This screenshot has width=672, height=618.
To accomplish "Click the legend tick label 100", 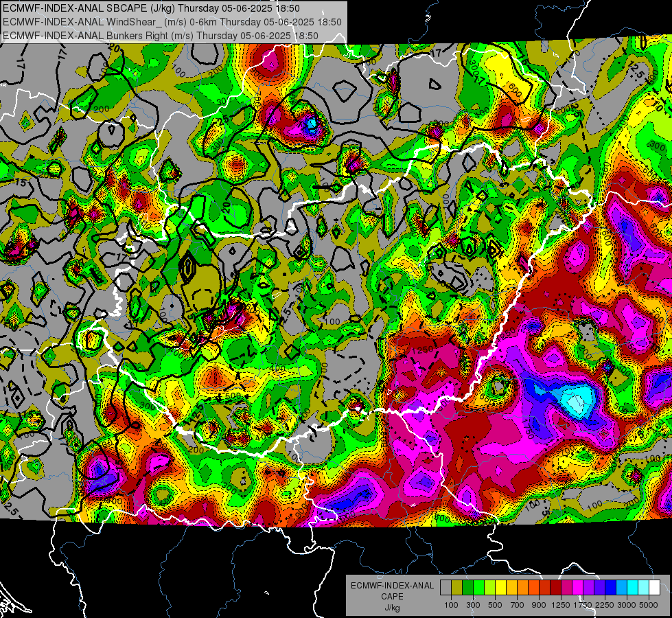I will coord(451,605).
